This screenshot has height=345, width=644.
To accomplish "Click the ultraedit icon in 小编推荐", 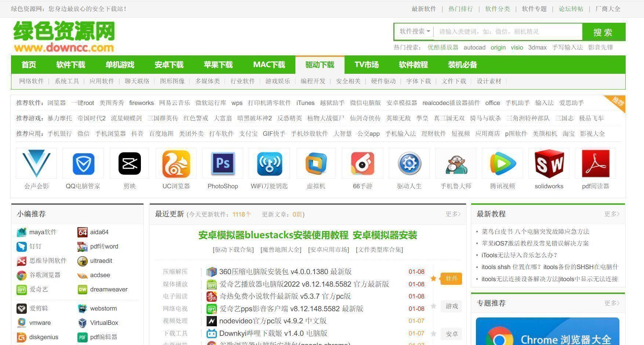I will tap(83, 261).
